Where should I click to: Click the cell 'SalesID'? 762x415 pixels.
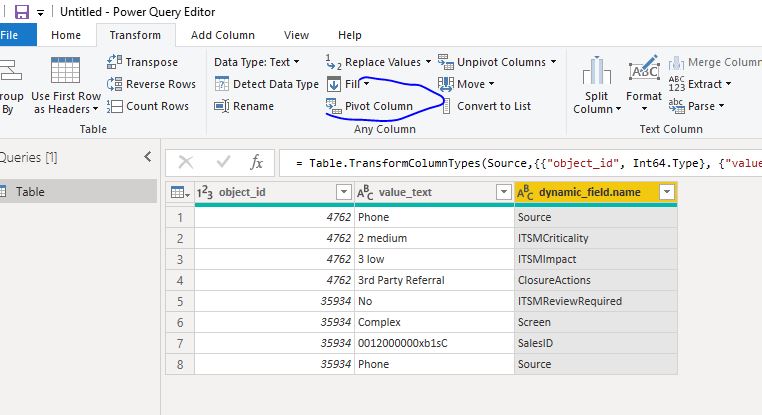(x=596, y=343)
